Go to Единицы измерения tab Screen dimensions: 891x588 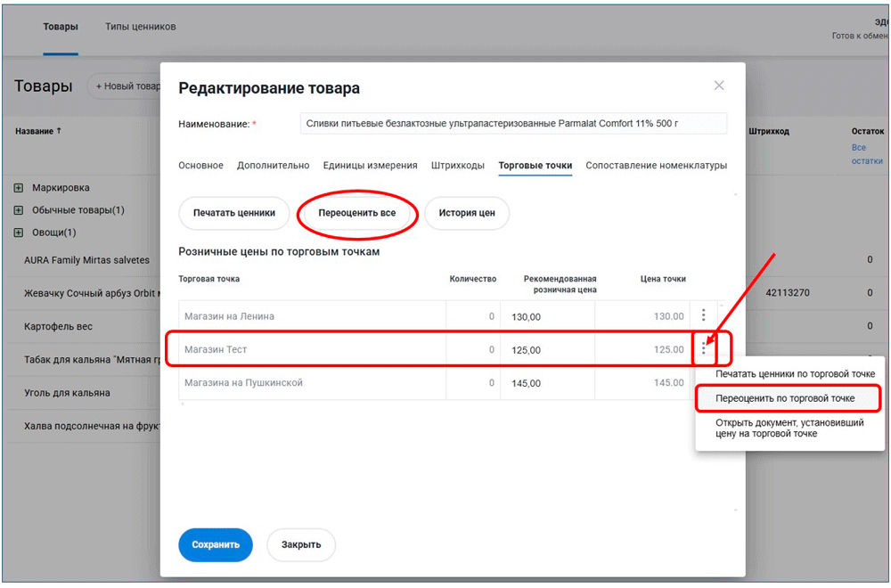(x=370, y=166)
